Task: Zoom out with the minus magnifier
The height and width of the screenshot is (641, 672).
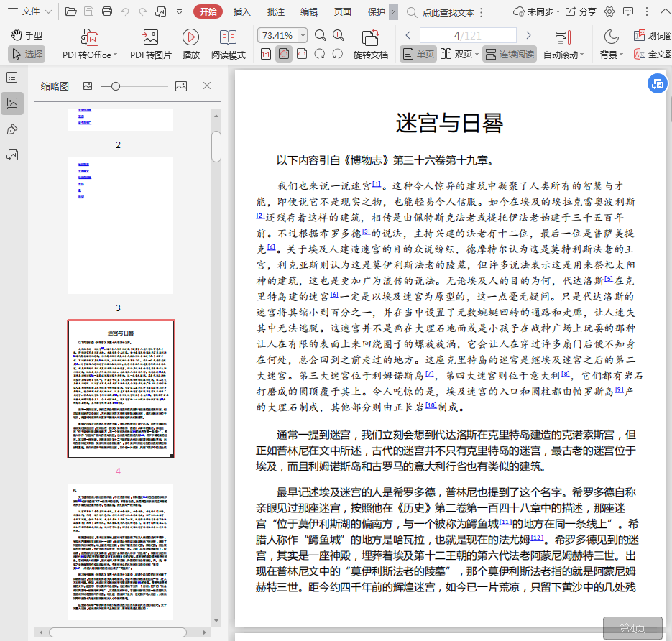Action: point(320,35)
